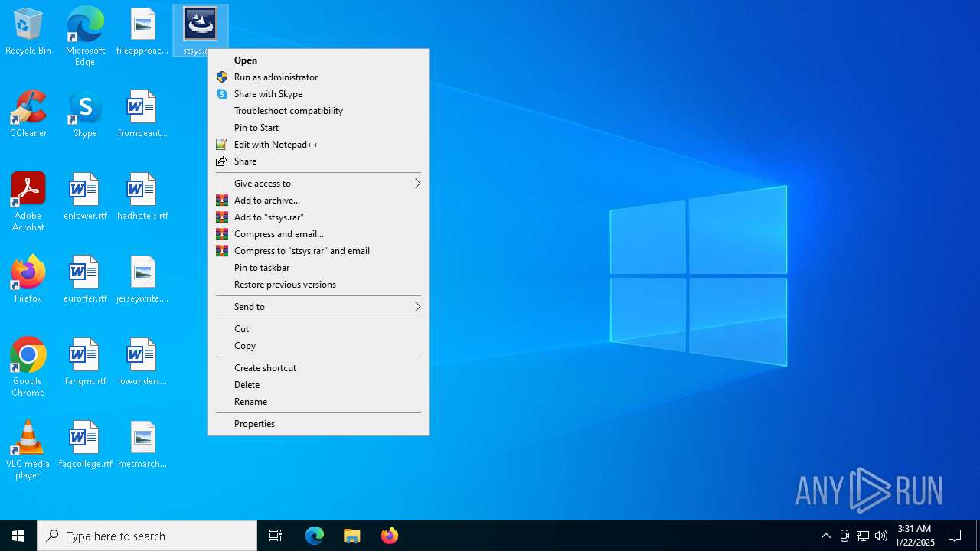Select the enlower.rtf document icon
The image size is (980, 551).
click(x=85, y=197)
